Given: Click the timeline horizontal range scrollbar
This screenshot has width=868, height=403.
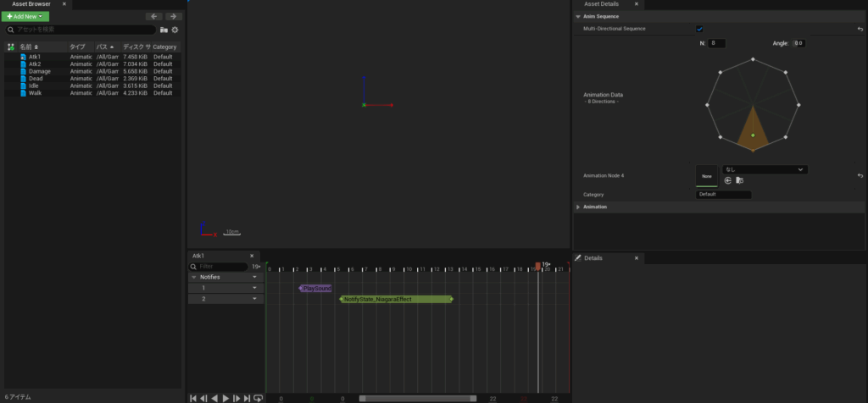Looking at the screenshot, I should 417,398.
